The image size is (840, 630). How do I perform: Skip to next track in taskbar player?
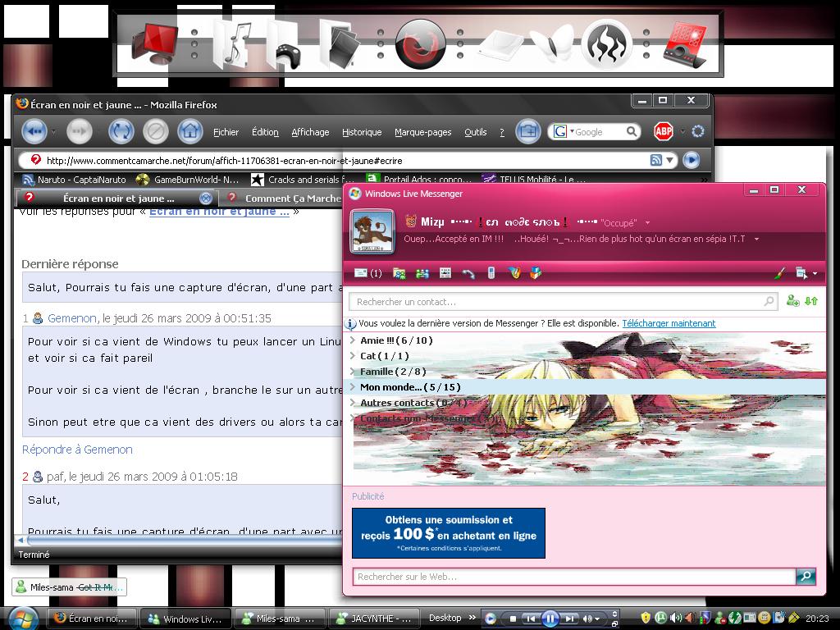click(x=568, y=619)
